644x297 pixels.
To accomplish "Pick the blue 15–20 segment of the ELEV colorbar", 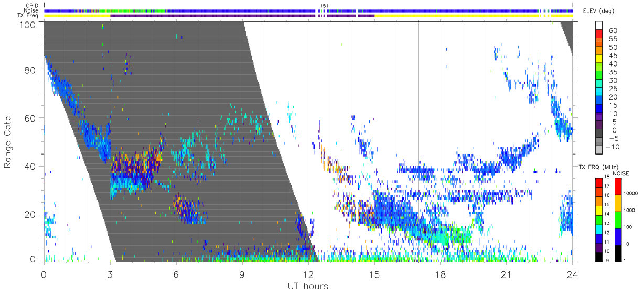I will click(x=600, y=101).
